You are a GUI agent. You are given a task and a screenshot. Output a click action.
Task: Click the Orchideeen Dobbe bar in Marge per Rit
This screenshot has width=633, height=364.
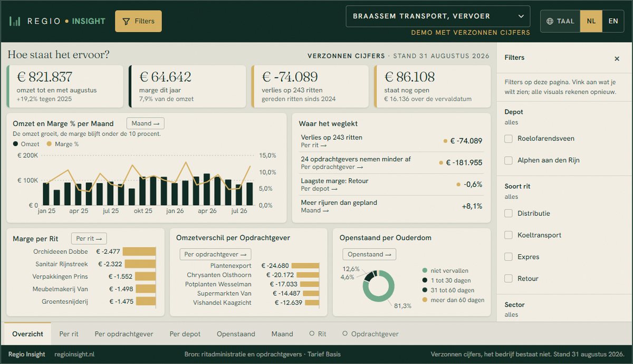(x=139, y=252)
